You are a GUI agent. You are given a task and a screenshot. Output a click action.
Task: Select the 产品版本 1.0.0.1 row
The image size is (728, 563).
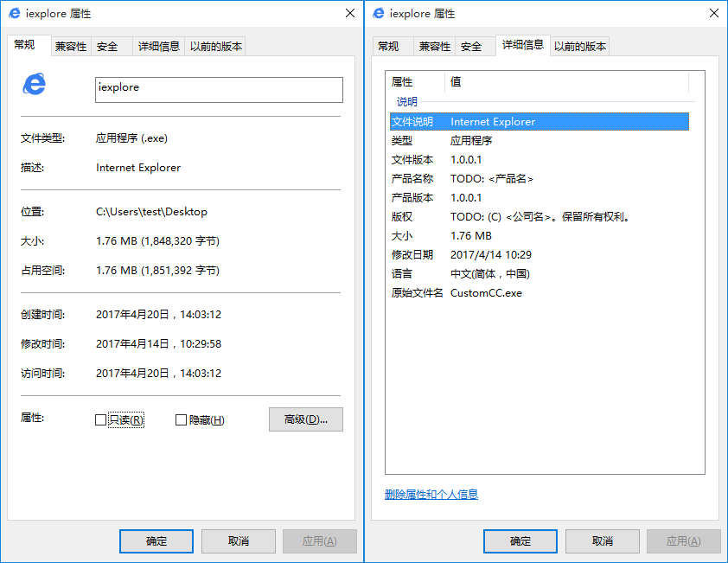coord(539,198)
